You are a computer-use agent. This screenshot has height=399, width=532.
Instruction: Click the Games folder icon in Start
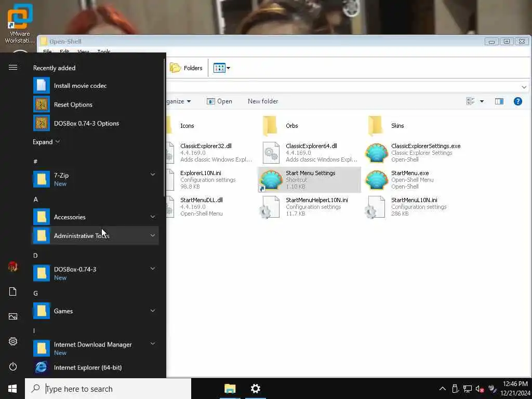click(42, 311)
